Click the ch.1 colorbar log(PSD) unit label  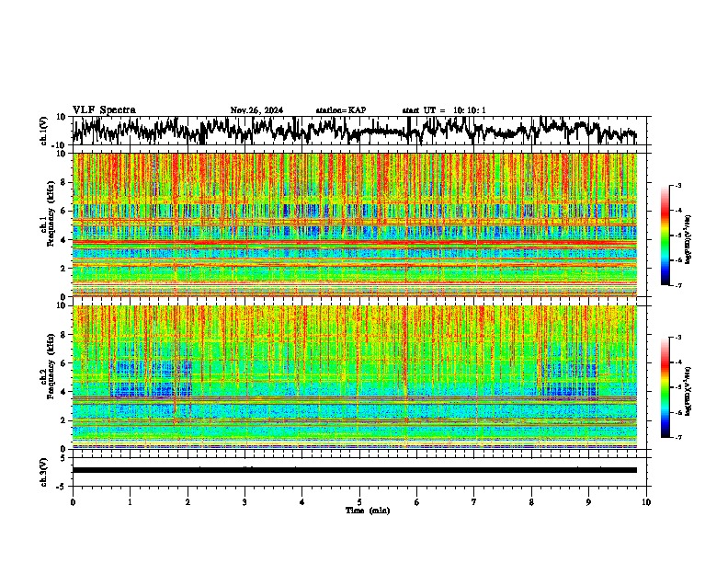pyautogui.click(x=688, y=240)
